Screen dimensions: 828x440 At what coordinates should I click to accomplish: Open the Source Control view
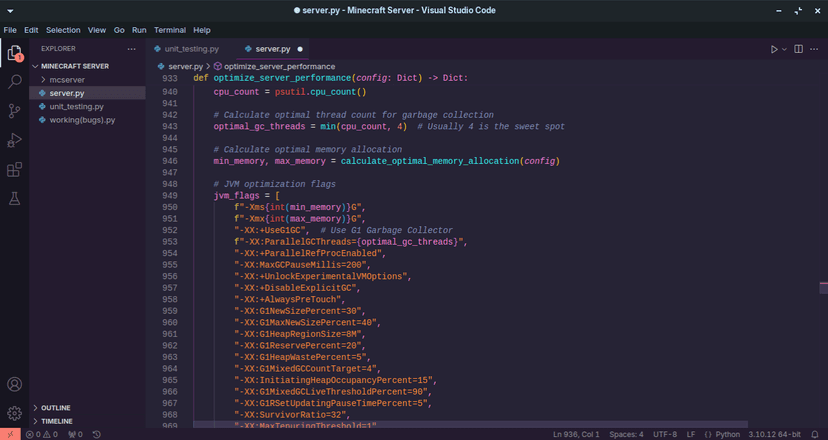point(15,111)
